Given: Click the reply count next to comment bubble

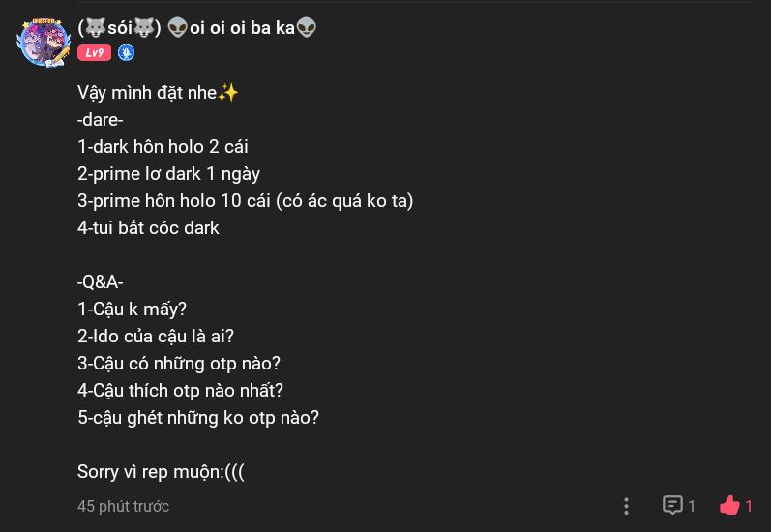Looking at the screenshot, I should [692, 506].
